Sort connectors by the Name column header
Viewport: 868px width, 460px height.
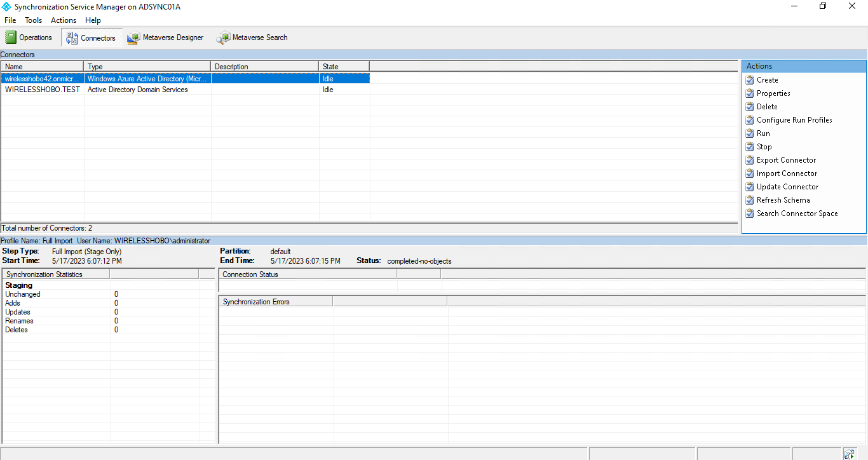(x=42, y=67)
